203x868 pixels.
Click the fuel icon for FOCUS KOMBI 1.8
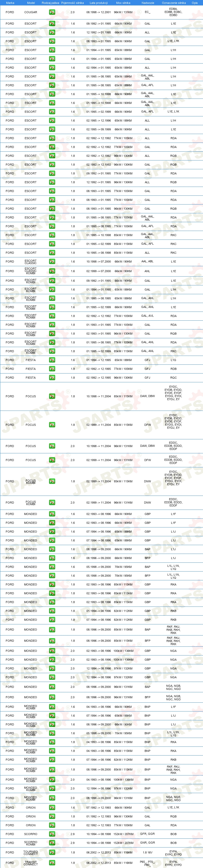pos(52,481)
